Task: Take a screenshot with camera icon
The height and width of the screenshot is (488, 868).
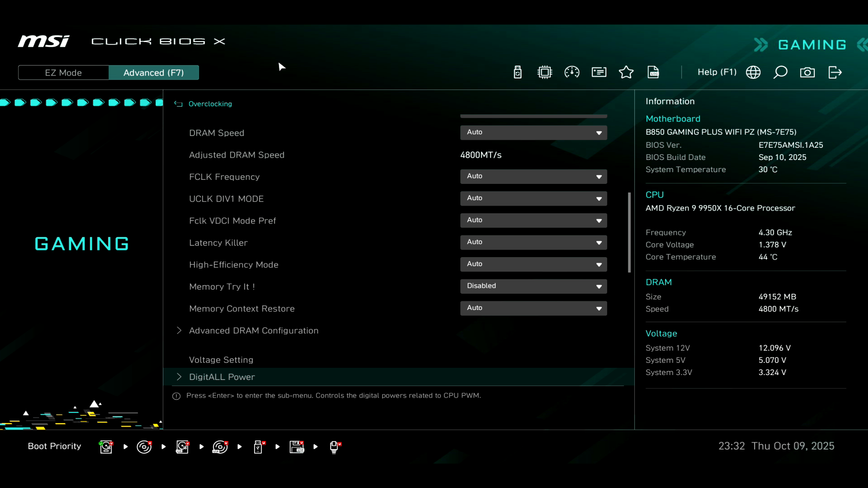Action: pyautogui.click(x=807, y=72)
